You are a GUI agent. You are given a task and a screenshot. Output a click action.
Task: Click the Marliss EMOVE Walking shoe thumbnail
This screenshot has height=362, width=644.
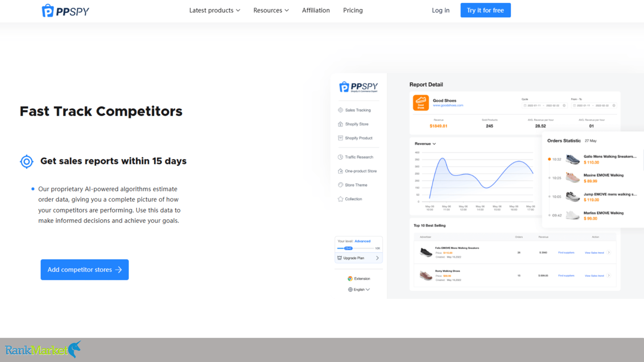click(572, 215)
